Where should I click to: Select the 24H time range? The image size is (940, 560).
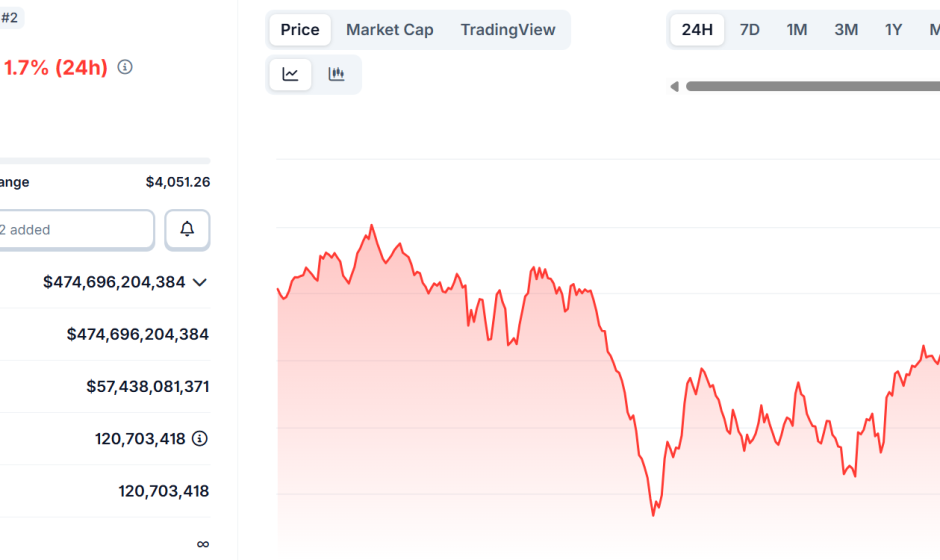[697, 30]
